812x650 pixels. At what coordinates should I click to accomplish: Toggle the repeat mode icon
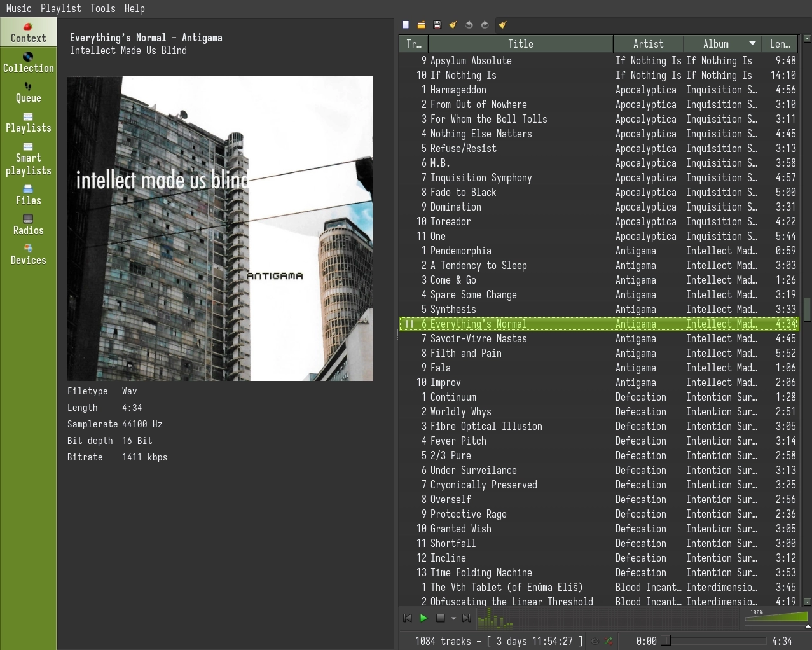[x=595, y=641]
